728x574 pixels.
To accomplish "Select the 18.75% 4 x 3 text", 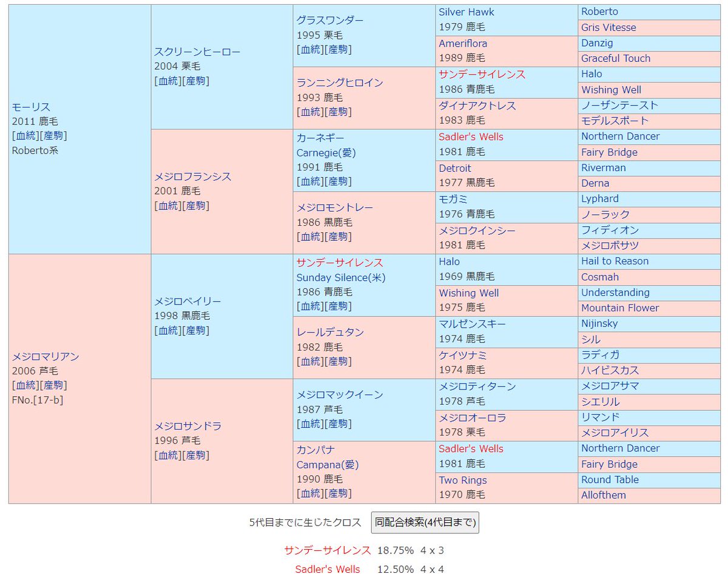I will click(411, 550).
